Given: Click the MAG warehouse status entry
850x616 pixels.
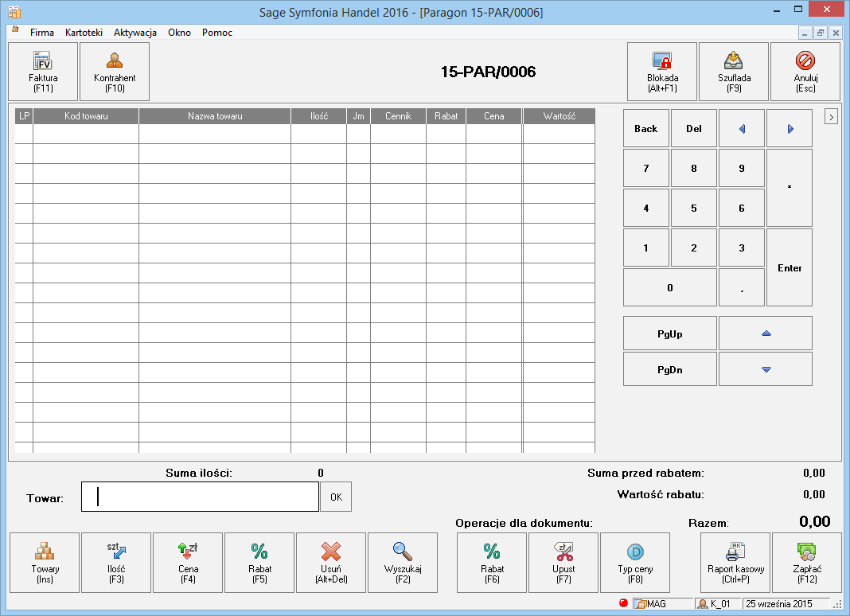Looking at the screenshot, I should click(662, 603).
